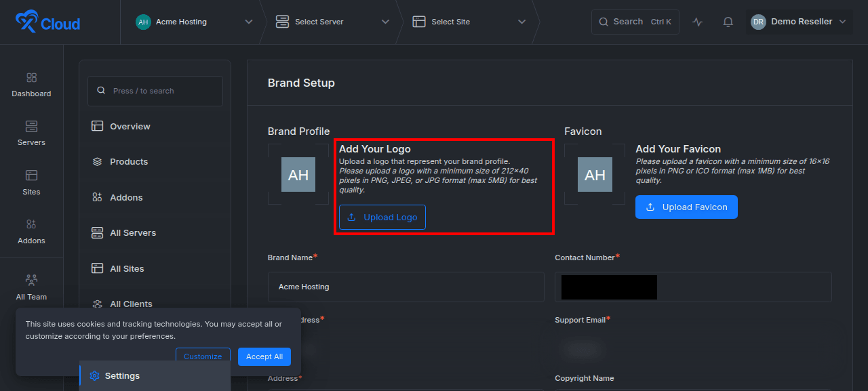
Task: Click the server icon beside Select Server
Action: 282,22
